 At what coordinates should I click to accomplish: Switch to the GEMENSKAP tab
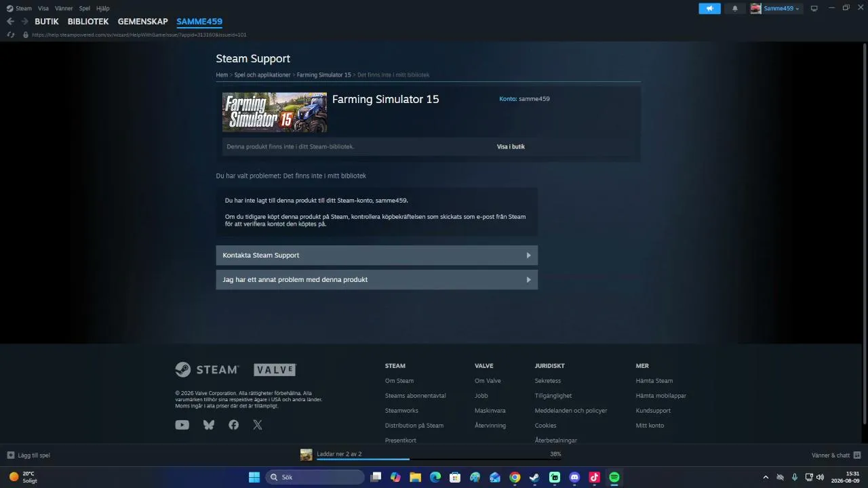(143, 22)
